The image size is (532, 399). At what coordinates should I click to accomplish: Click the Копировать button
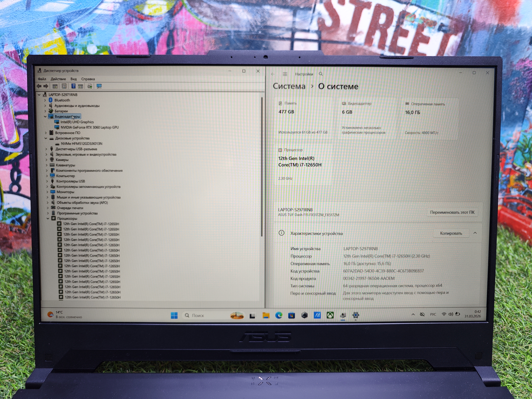451,233
